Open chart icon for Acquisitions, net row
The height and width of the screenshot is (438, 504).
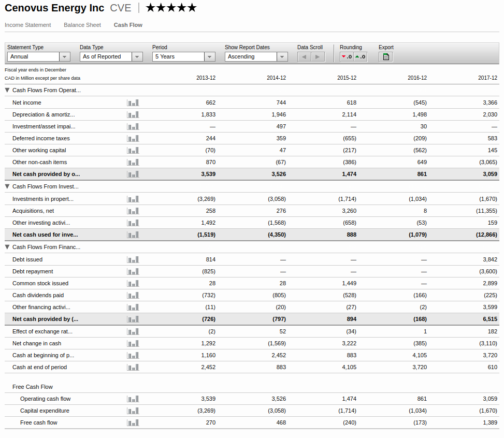pos(133,211)
